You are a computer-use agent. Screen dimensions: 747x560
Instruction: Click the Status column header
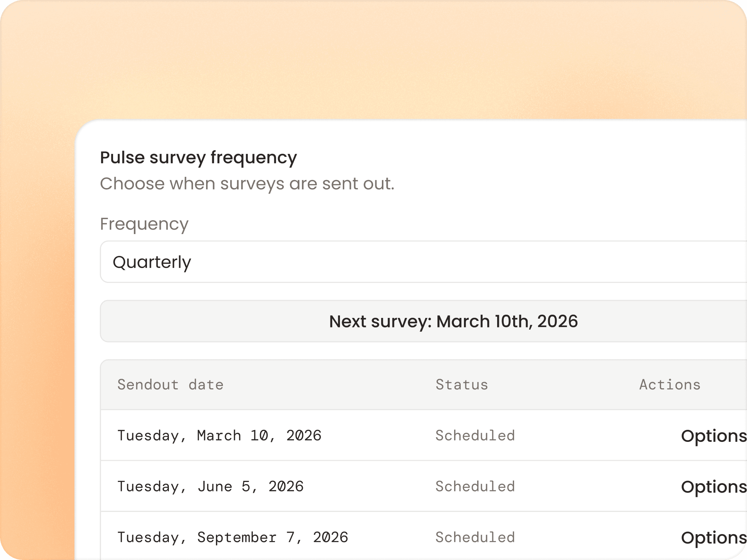(462, 385)
